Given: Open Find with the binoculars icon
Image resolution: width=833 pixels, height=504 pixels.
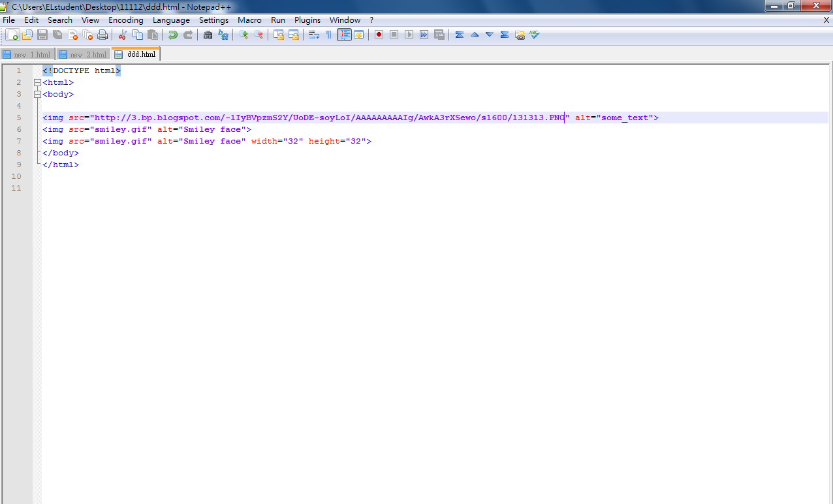Looking at the screenshot, I should tap(208, 35).
